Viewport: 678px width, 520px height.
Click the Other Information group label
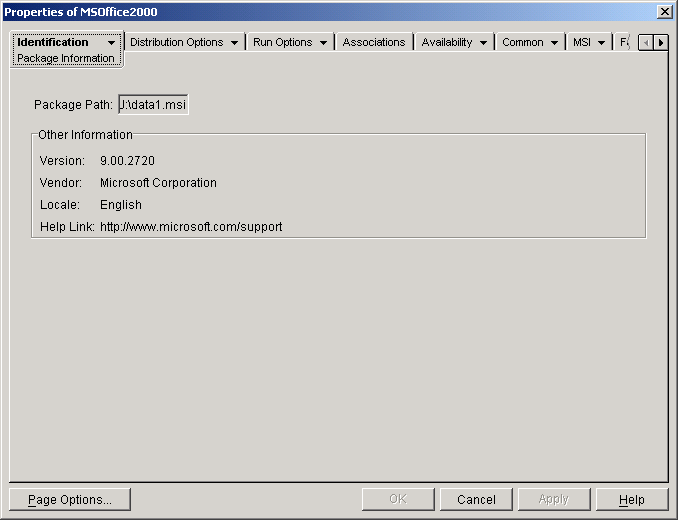[x=85, y=135]
